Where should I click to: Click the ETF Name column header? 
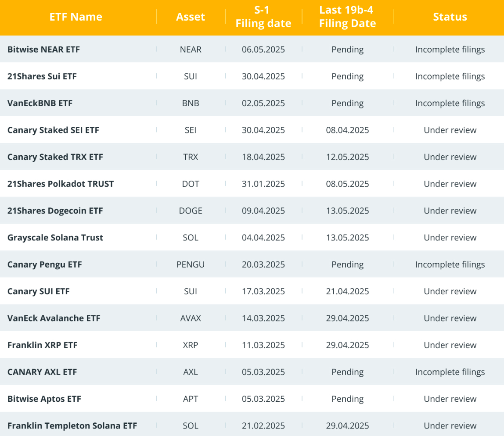[x=76, y=17]
